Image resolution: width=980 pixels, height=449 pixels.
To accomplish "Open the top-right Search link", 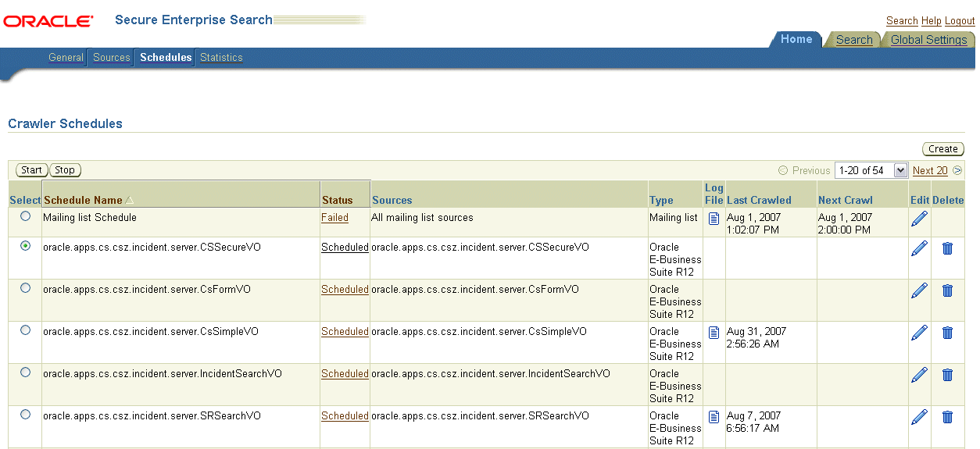I will [x=902, y=21].
